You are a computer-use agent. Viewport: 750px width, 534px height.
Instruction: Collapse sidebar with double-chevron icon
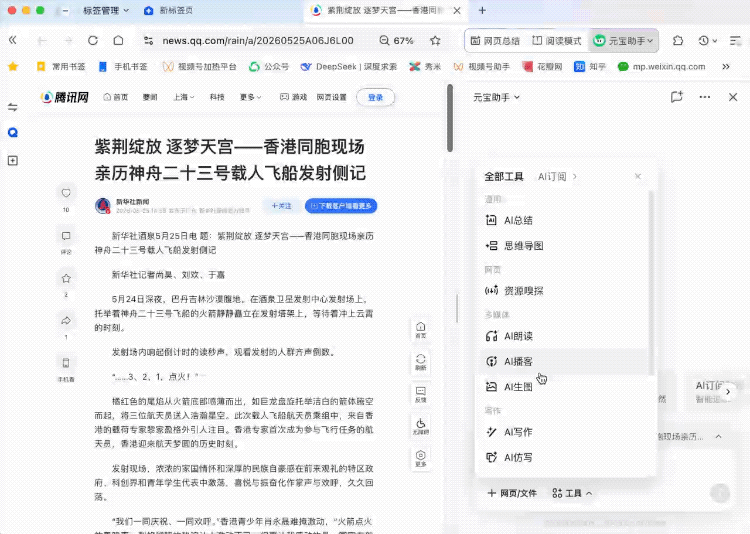pyautogui.click(x=12, y=40)
